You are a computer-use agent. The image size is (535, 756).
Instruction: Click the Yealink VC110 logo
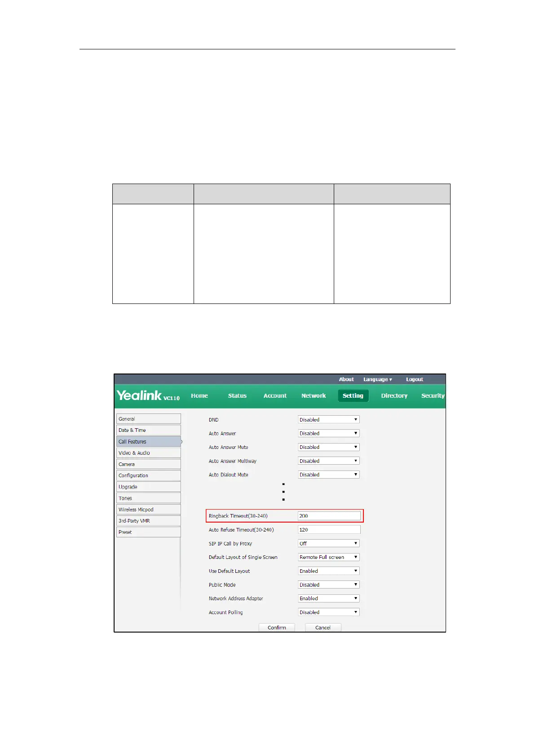click(x=148, y=396)
